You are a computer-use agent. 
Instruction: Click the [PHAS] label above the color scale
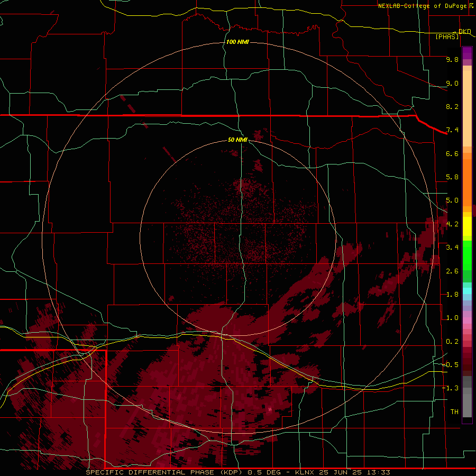tap(447, 36)
